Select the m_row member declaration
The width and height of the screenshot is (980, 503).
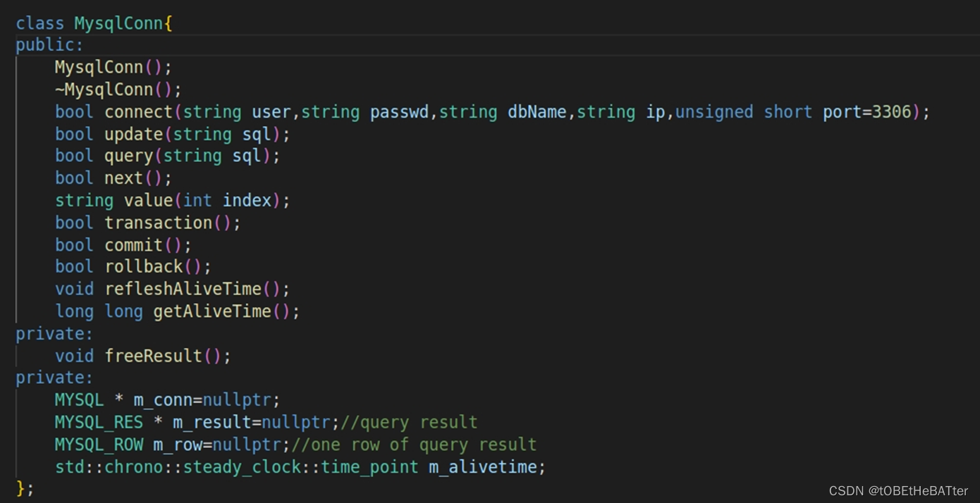pyautogui.click(x=162, y=444)
